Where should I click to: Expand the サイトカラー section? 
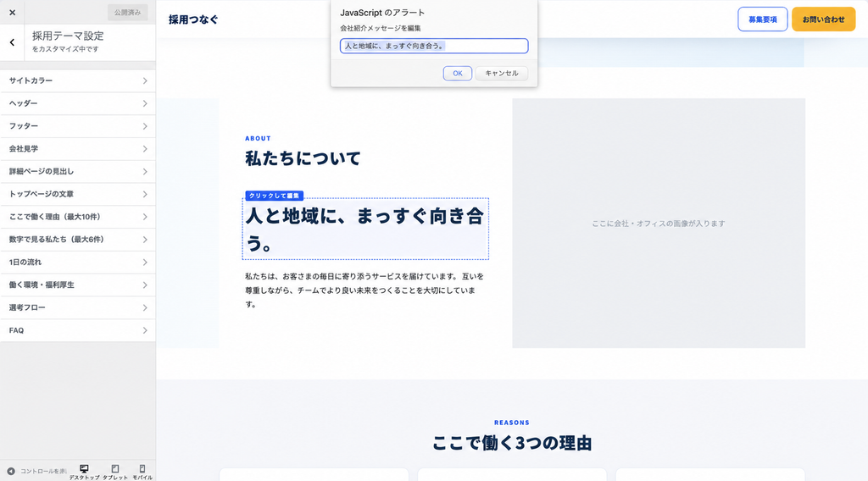[78, 80]
